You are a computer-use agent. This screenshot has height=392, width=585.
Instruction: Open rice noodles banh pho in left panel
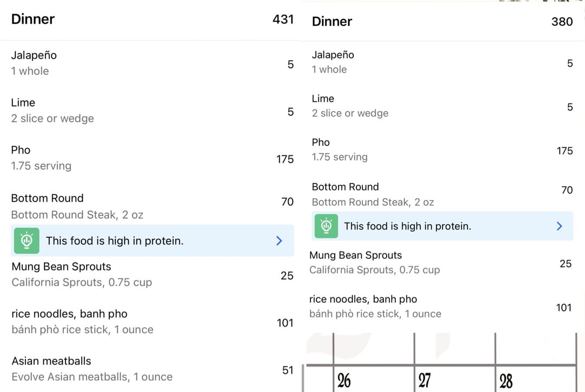coord(151,322)
